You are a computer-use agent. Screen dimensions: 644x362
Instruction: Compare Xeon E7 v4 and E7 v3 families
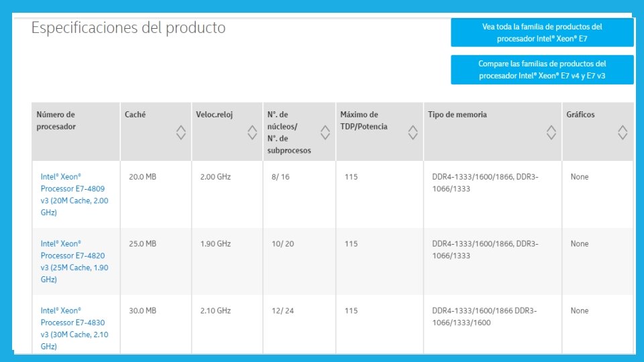pos(542,70)
